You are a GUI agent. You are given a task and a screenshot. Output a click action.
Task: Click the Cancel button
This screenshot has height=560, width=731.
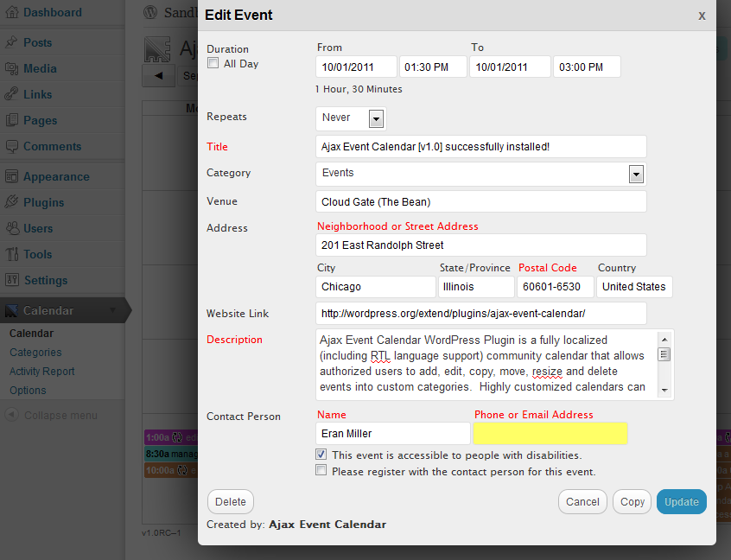582,502
